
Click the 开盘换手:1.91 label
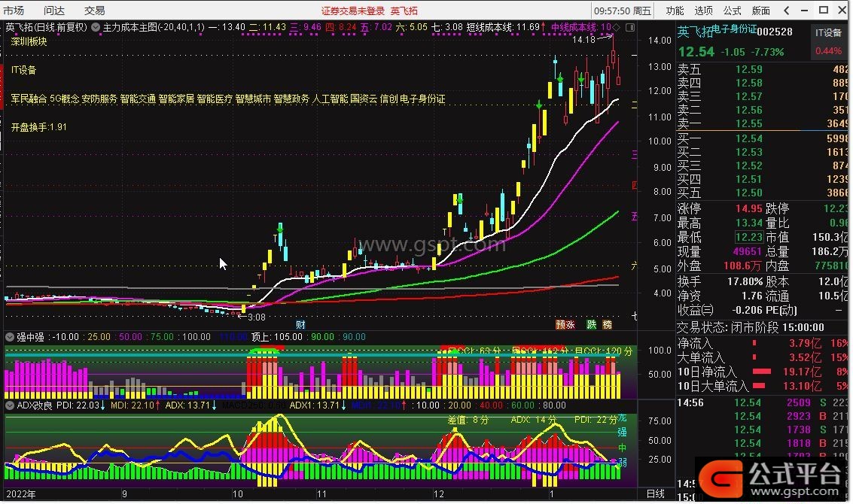pyautogui.click(x=38, y=127)
